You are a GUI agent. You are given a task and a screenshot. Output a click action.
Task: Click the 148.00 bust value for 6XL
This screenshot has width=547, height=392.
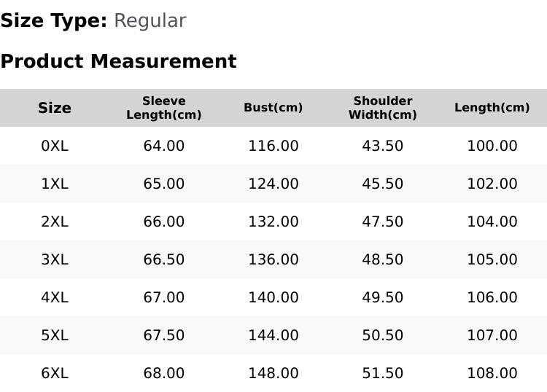273,374
